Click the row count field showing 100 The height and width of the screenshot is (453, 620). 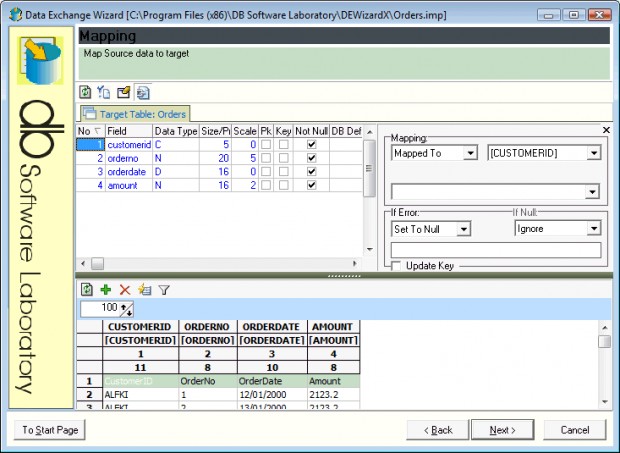coord(100,309)
